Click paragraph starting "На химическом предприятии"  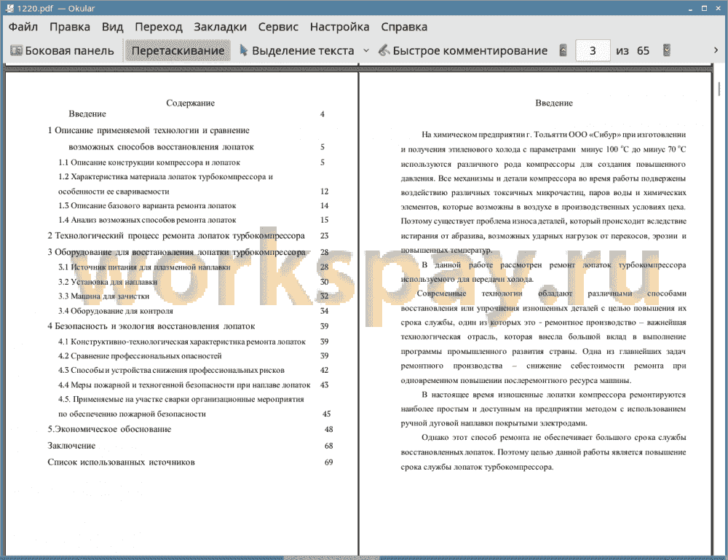pos(543,192)
